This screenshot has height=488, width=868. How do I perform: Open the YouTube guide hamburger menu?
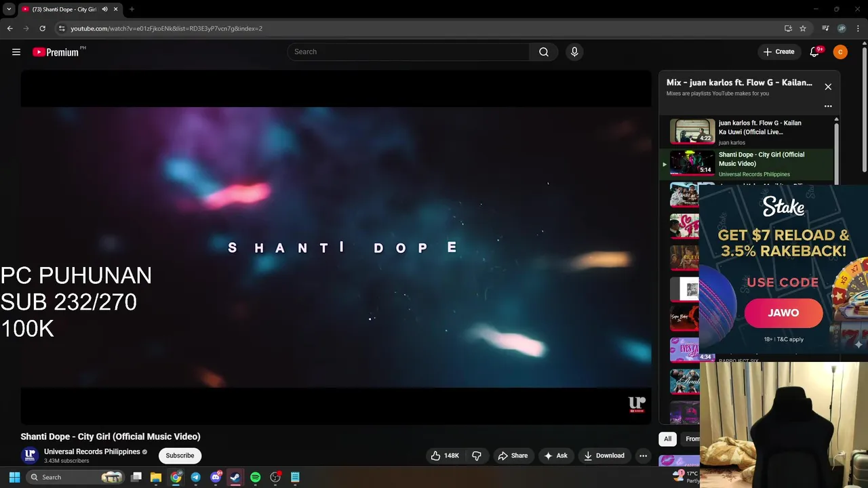pyautogui.click(x=16, y=52)
